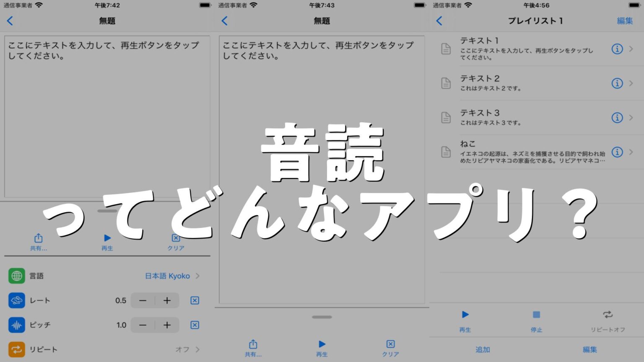
Task: Go back using the left chevron on プレイリスト１
Action: [439, 21]
